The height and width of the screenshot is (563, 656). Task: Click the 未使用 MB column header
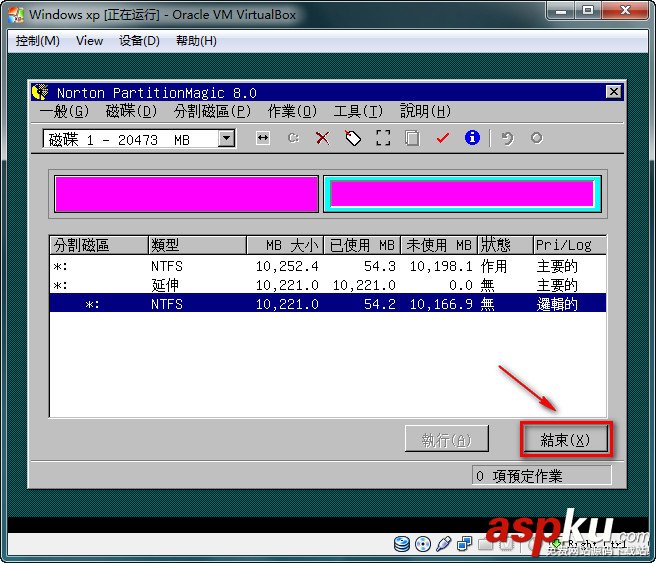coord(439,245)
